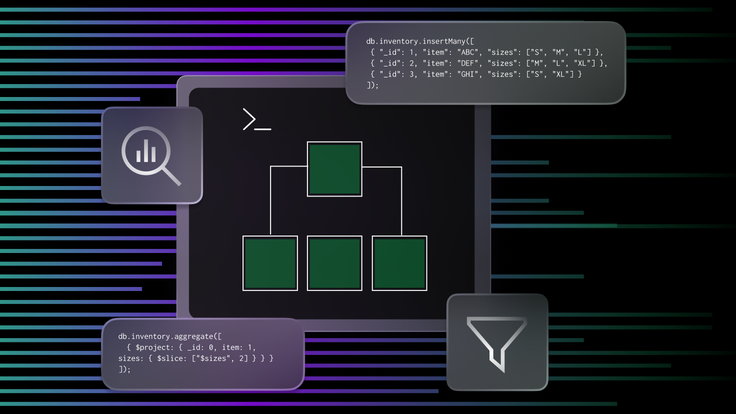Image resolution: width=736 pixels, height=414 pixels.
Task: Click the aggregate closing bracket line
Action: click(124, 369)
